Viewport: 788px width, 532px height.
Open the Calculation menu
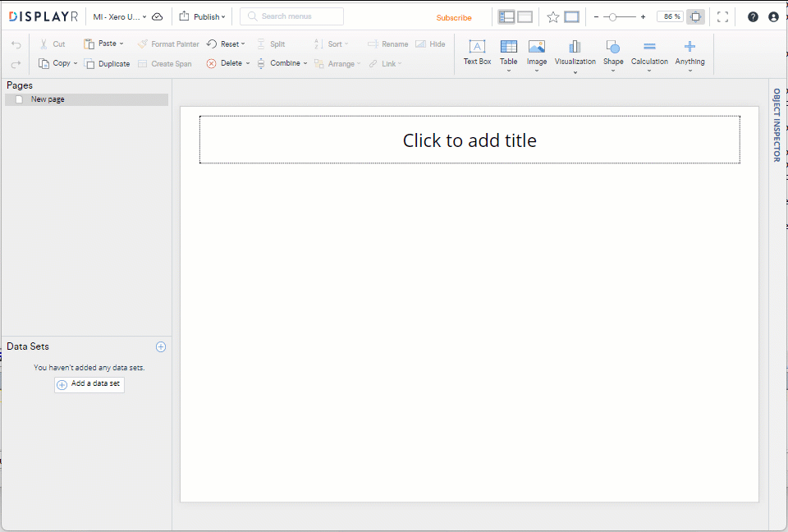(649, 55)
